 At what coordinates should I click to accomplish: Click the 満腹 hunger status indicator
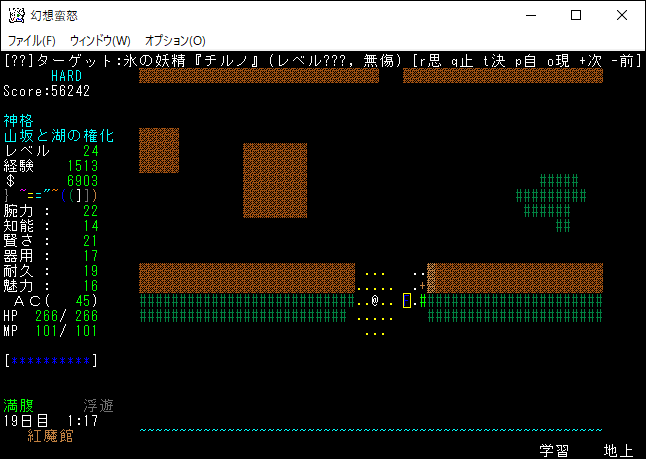tap(19, 406)
